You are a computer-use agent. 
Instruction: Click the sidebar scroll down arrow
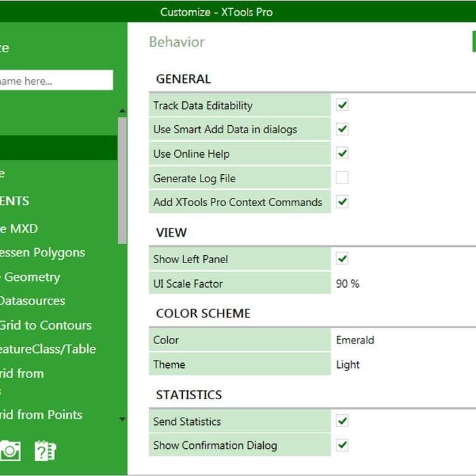tap(122, 420)
